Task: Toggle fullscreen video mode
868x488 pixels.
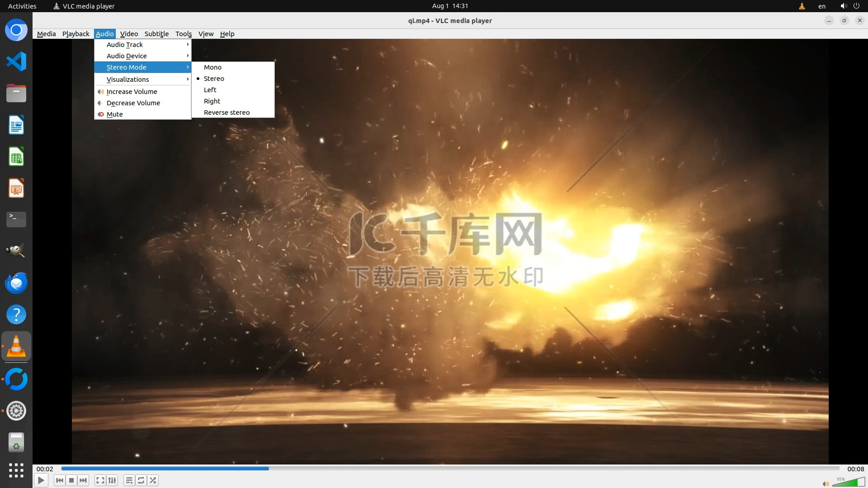Action: (100, 480)
